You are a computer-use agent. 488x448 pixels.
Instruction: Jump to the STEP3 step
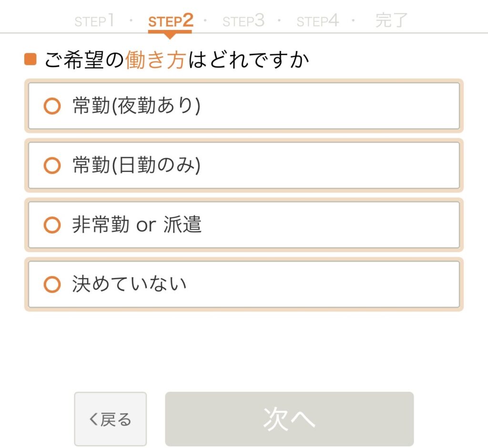243,21
